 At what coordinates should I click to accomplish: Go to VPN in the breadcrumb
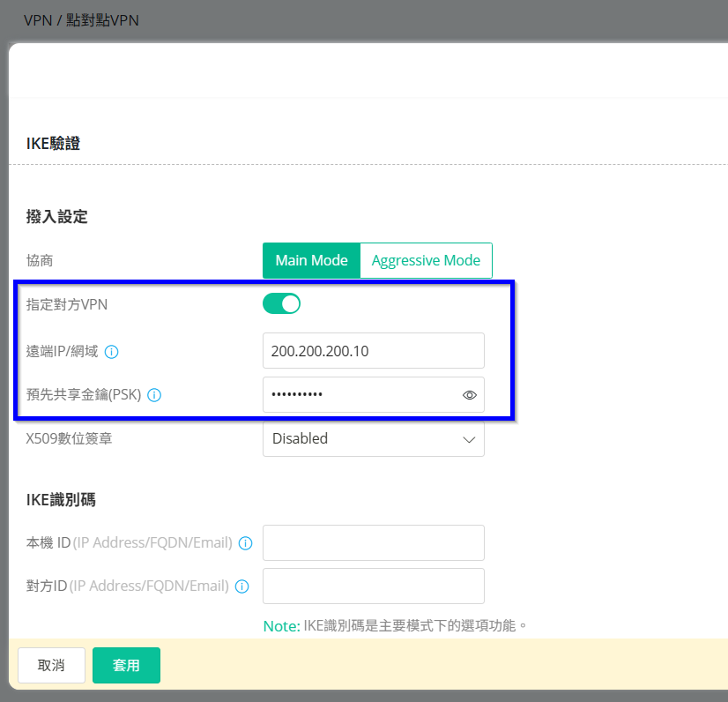pos(38,20)
